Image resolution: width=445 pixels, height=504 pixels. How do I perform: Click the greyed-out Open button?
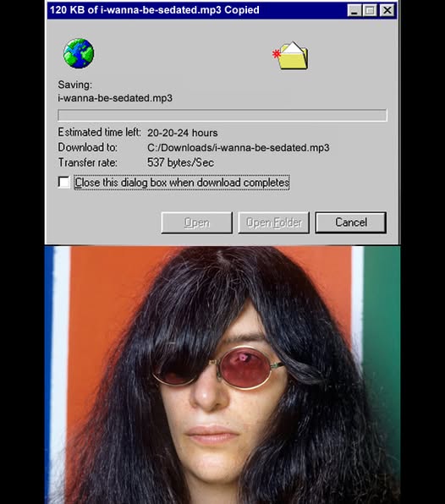[196, 222]
